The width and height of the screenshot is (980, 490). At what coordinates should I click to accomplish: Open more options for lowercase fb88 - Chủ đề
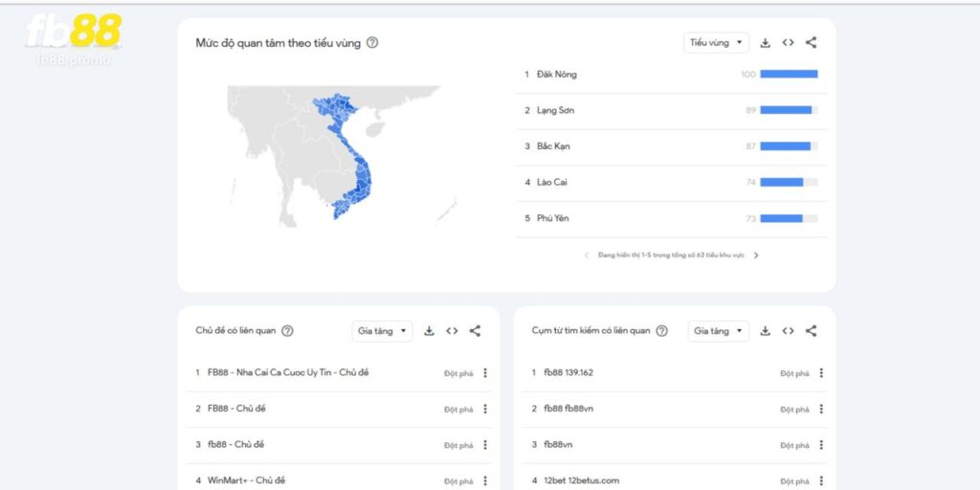click(x=485, y=445)
